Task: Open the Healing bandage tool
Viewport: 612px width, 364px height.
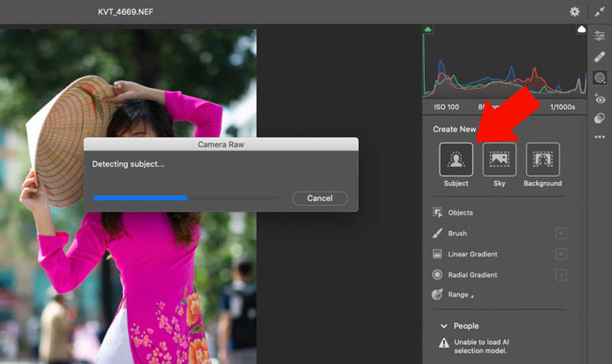Action: point(600,56)
